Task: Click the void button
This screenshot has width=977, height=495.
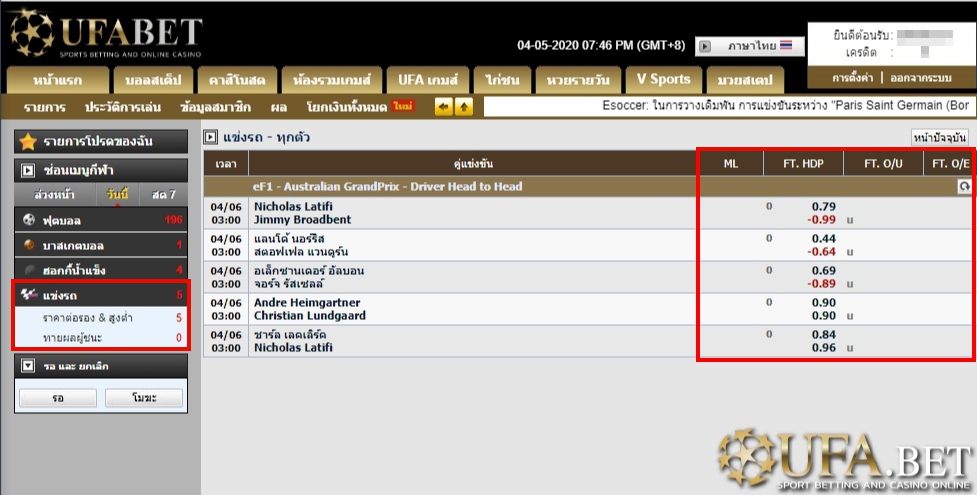Action: (144, 398)
